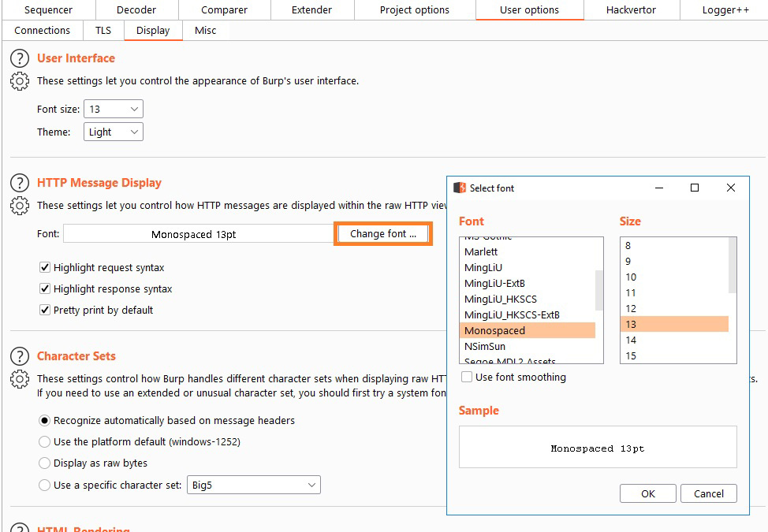The height and width of the screenshot is (532, 768).
Task: Open the Big5 character set dropdown
Action: pyautogui.click(x=254, y=485)
